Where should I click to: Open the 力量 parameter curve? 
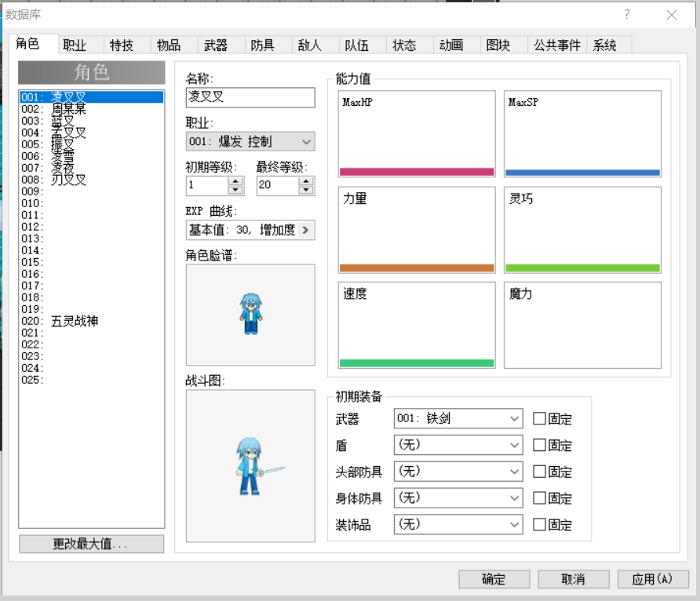pyautogui.click(x=417, y=230)
